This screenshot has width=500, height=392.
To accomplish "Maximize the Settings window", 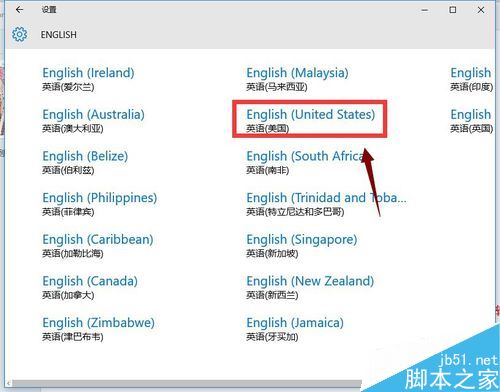I will [x=453, y=10].
